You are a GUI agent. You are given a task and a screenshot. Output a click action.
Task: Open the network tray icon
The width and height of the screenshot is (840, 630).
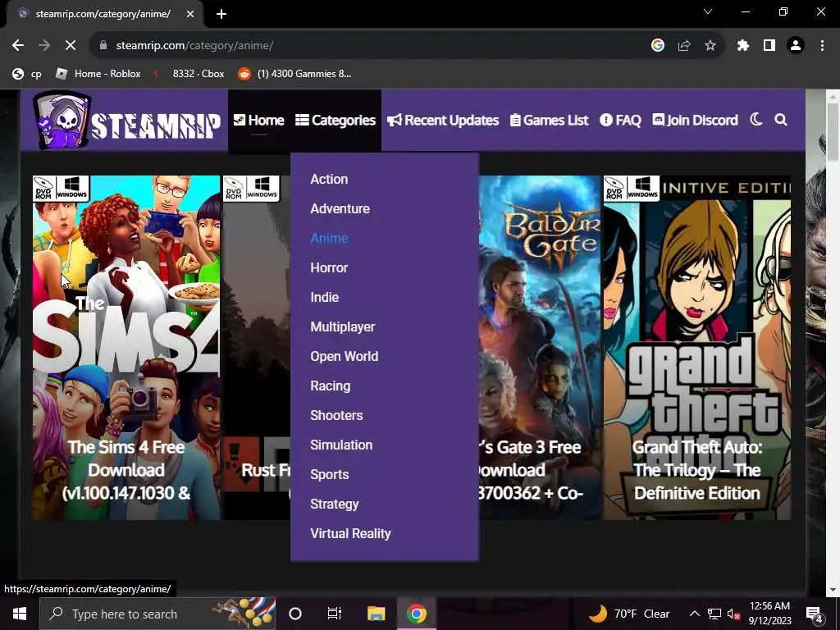714,614
